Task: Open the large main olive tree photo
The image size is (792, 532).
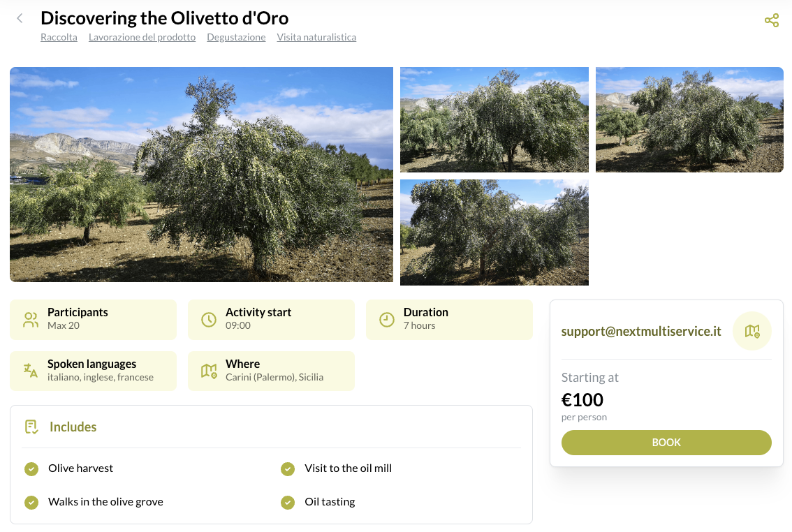Action: coord(201,175)
